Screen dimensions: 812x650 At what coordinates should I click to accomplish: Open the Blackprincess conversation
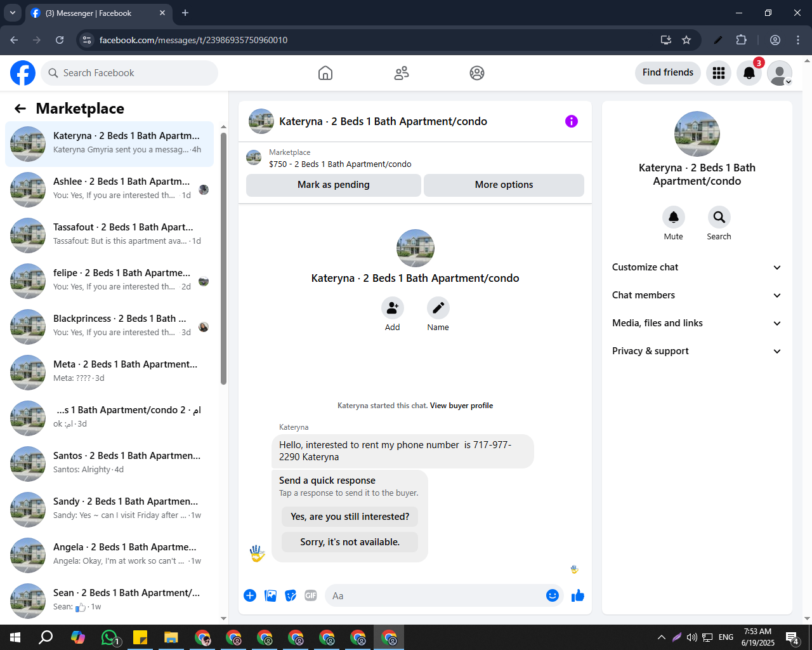click(110, 327)
